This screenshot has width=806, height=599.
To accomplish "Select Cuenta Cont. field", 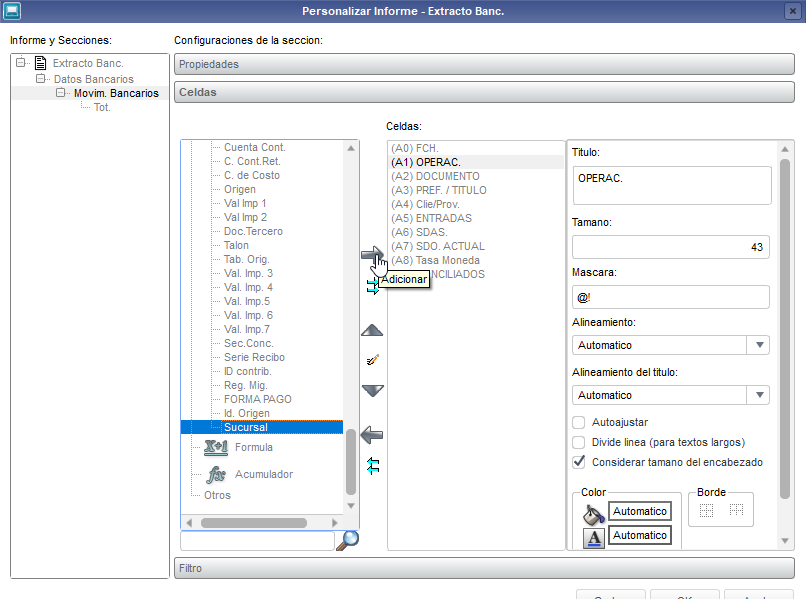I will pos(254,147).
